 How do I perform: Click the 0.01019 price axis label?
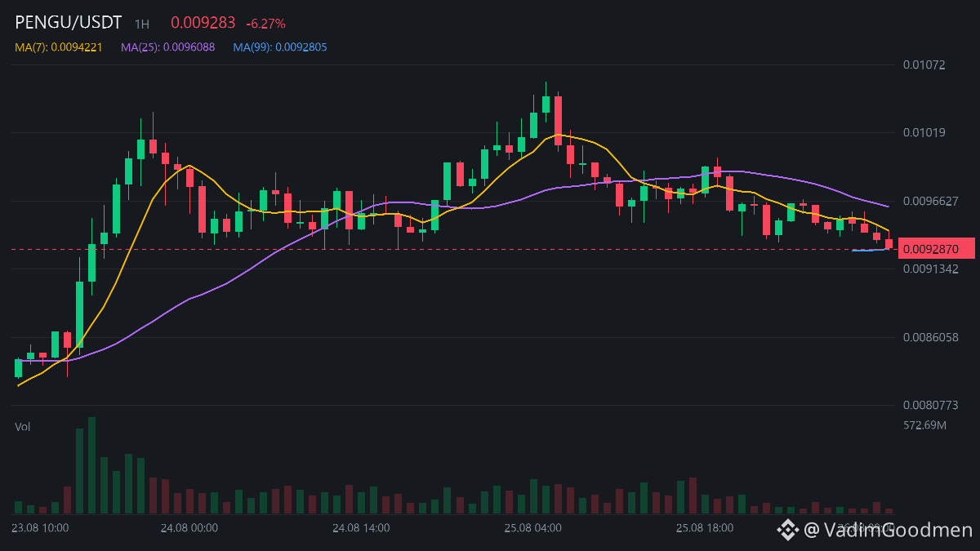pyautogui.click(x=924, y=132)
